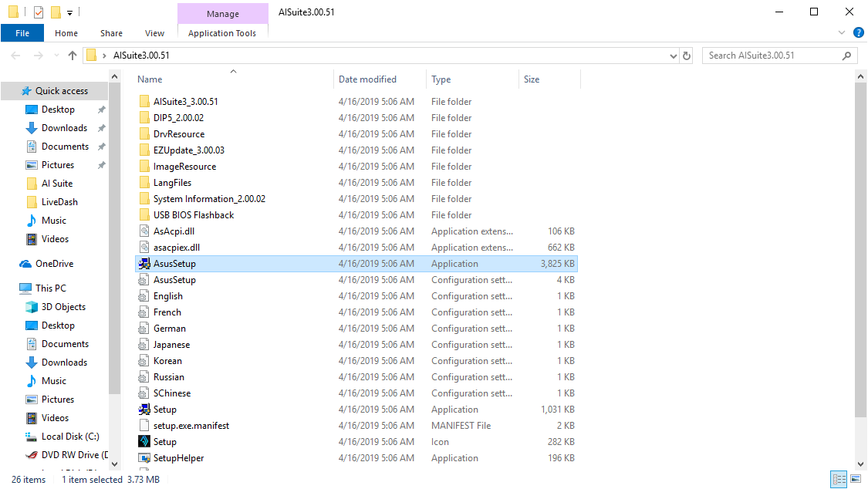
Task: Click the USB BIOS Flashback folder icon
Action: point(144,214)
